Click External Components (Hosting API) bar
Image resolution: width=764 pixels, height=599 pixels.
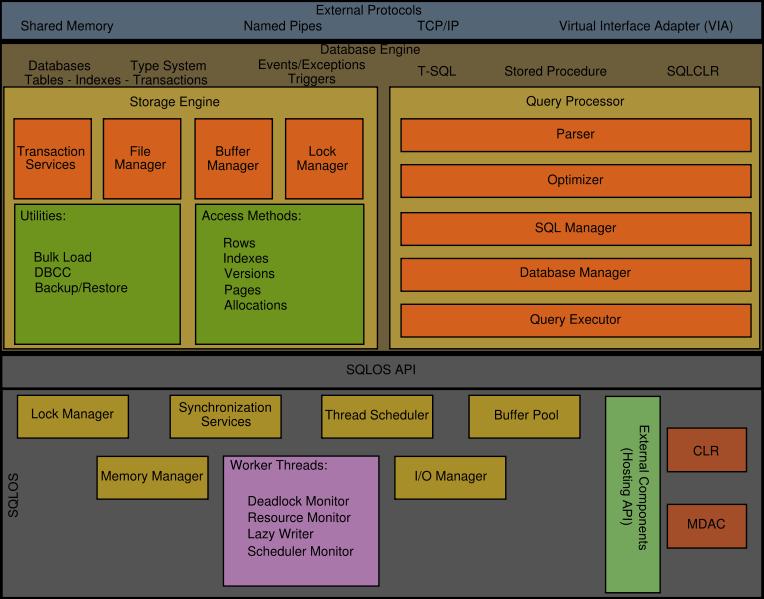point(633,494)
